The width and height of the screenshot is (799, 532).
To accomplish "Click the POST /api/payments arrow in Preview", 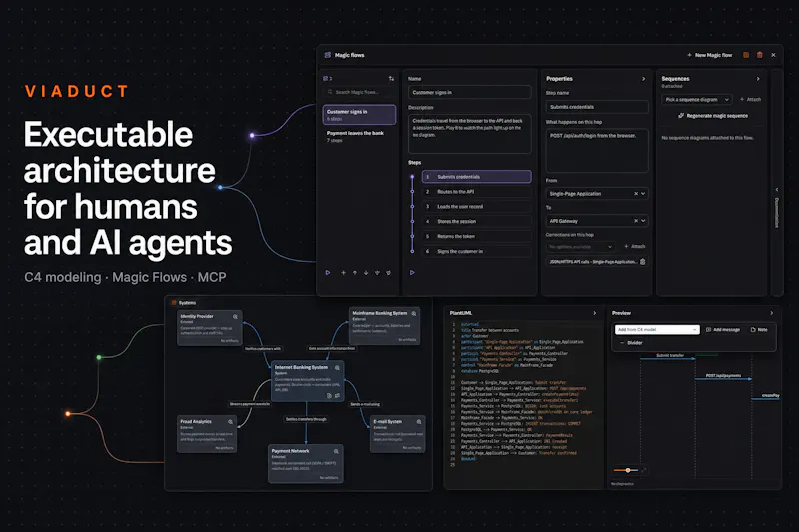I will [x=723, y=377].
